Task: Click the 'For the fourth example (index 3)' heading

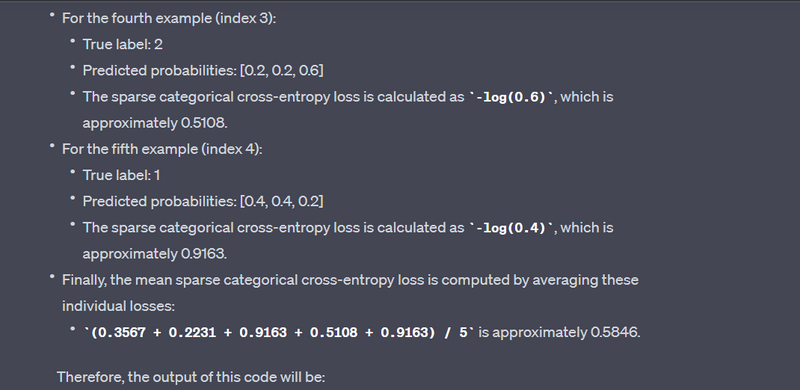Action: click(169, 18)
